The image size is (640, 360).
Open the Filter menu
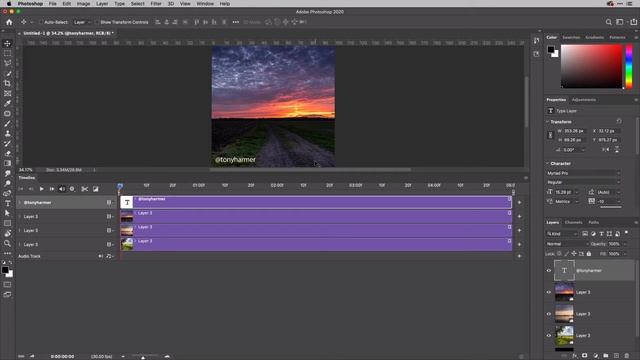pos(156,4)
